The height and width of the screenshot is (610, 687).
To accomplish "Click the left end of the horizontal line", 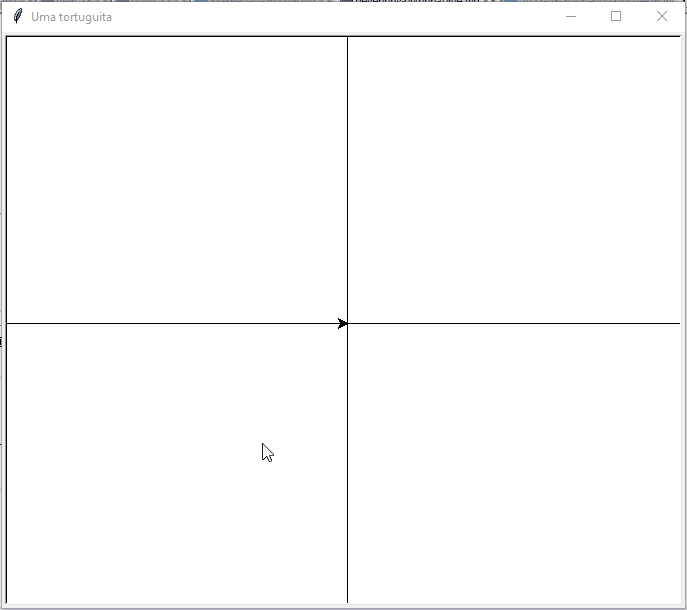I will pyautogui.click(x=8, y=323).
